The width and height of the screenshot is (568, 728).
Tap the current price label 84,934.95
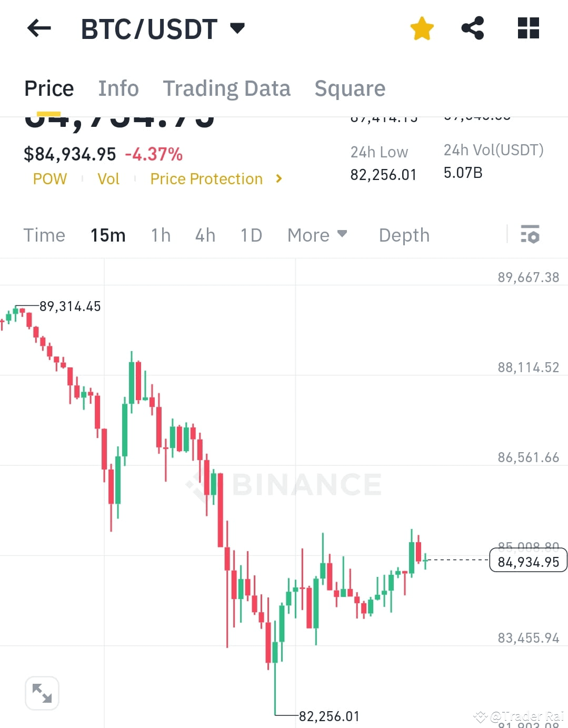(x=527, y=561)
